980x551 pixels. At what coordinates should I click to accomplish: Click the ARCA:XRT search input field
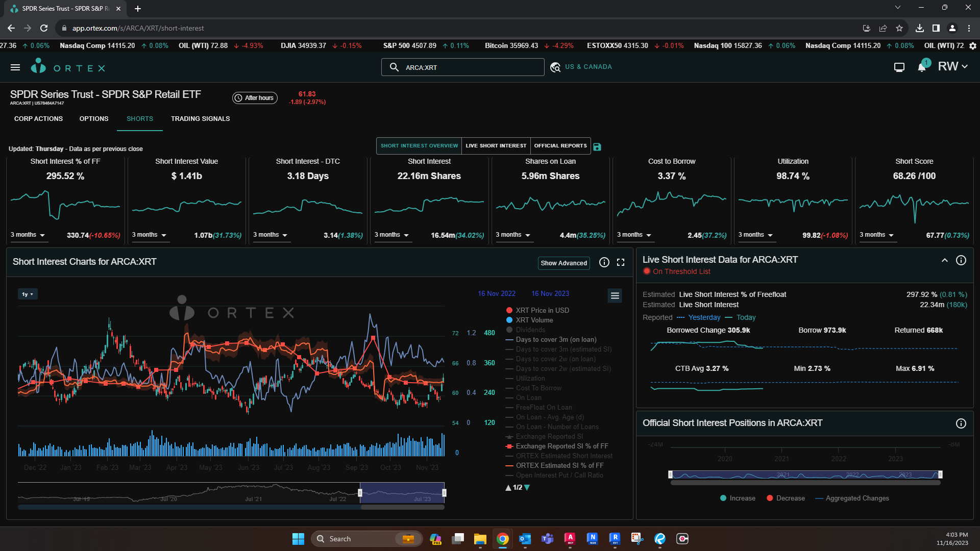462,67
